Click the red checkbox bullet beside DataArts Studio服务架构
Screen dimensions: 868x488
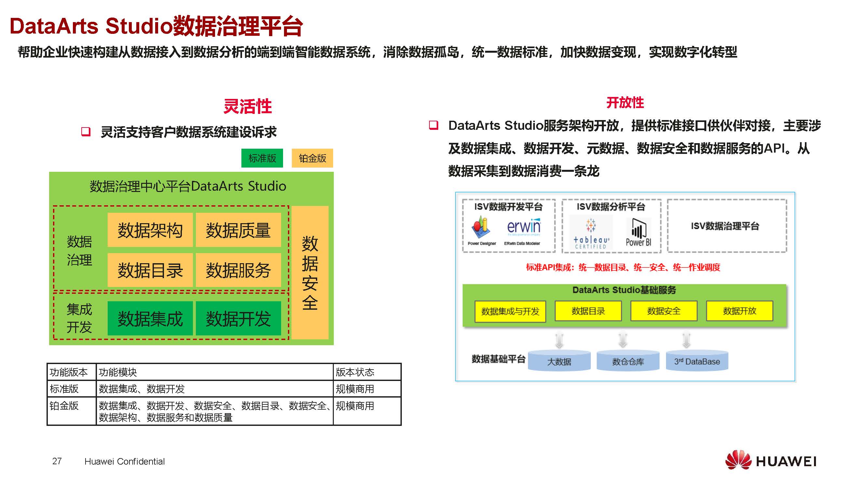pyautogui.click(x=433, y=125)
